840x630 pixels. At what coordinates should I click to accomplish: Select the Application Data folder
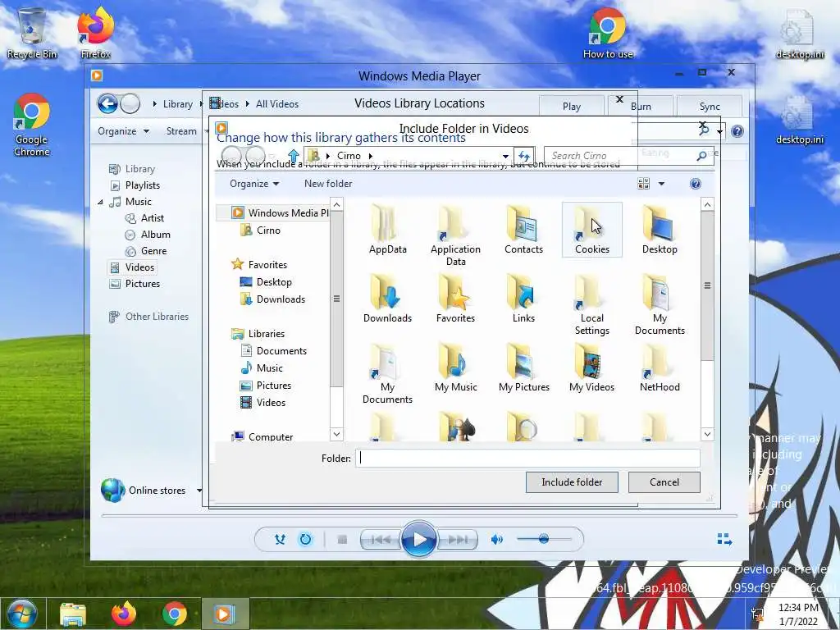point(455,235)
